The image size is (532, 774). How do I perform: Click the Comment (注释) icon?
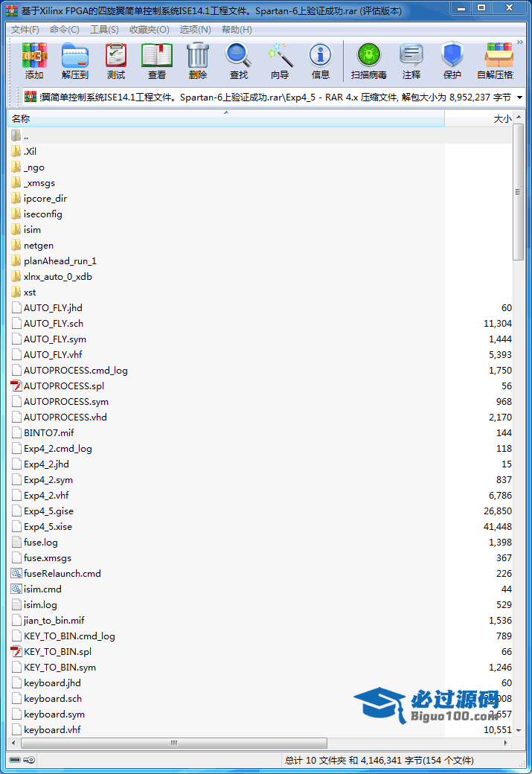[411, 61]
